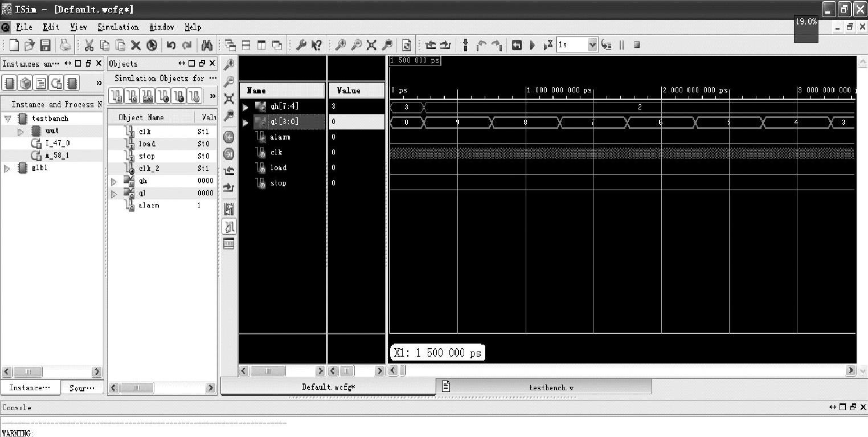Viewport: 868px width, 437px height.
Task: Click Go to Latest Time icon in waveform sidebar
Action: pyautogui.click(x=229, y=154)
